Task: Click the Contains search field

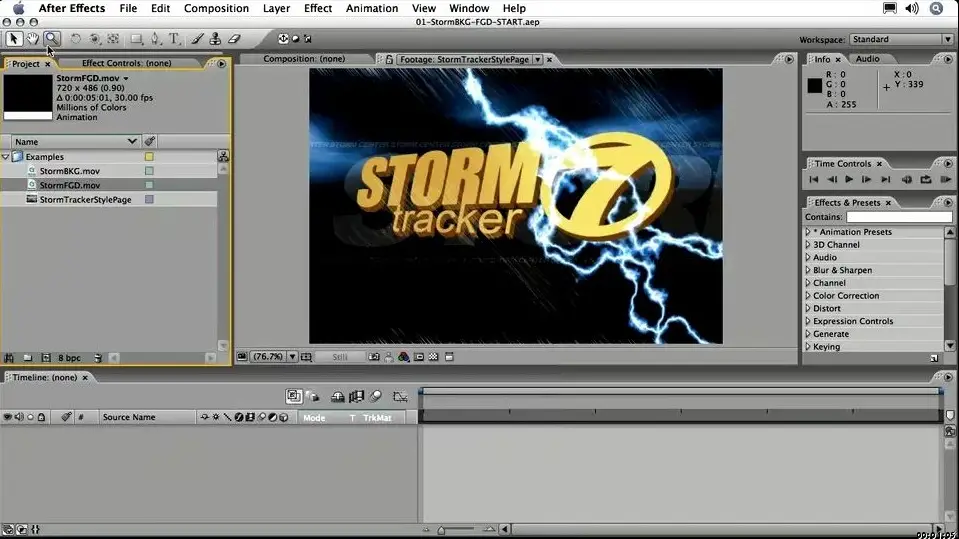Action: [x=899, y=217]
